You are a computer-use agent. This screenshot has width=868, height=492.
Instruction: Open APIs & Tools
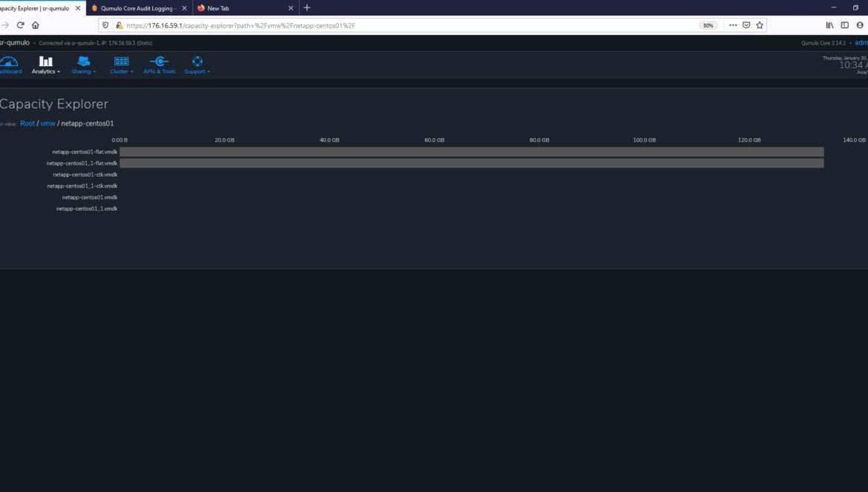point(160,65)
